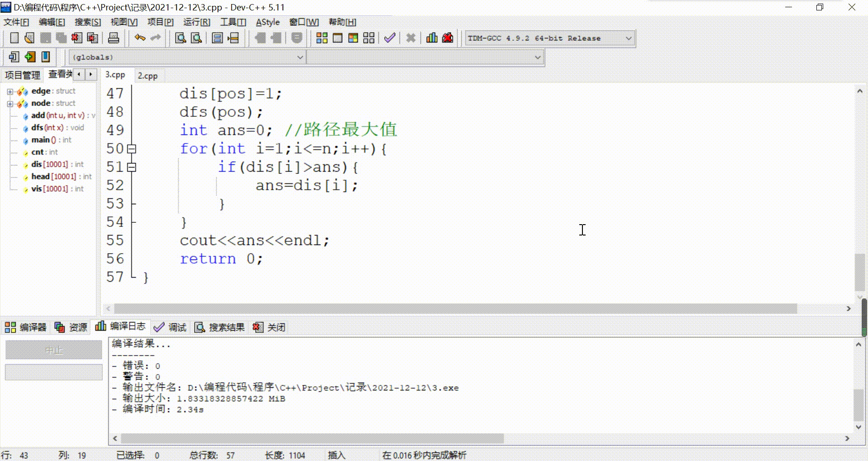Click the grayed Redo arrow icon
The image size is (868, 461).
(x=155, y=38)
